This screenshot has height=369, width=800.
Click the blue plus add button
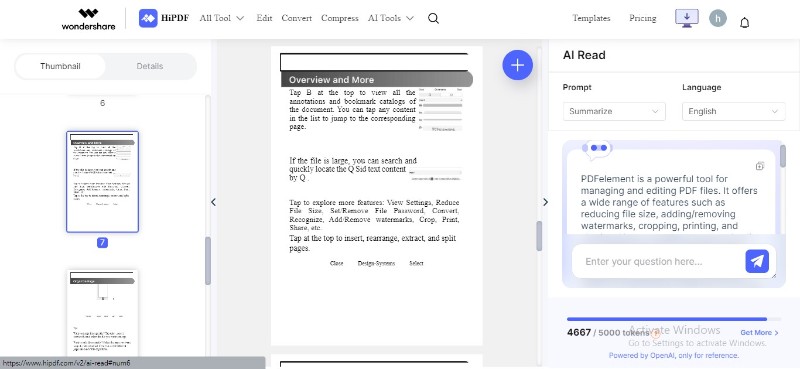pyautogui.click(x=517, y=65)
